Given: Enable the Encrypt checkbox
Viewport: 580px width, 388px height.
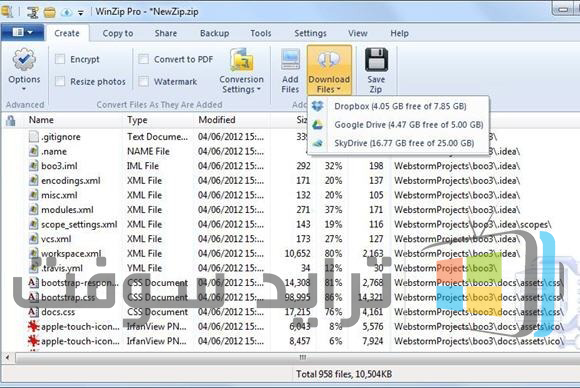Looking at the screenshot, I should (x=60, y=59).
